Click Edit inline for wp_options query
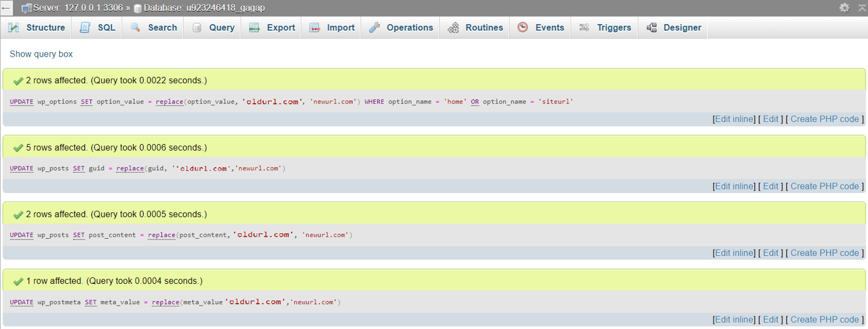This screenshot has height=329, width=868. point(735,119)
